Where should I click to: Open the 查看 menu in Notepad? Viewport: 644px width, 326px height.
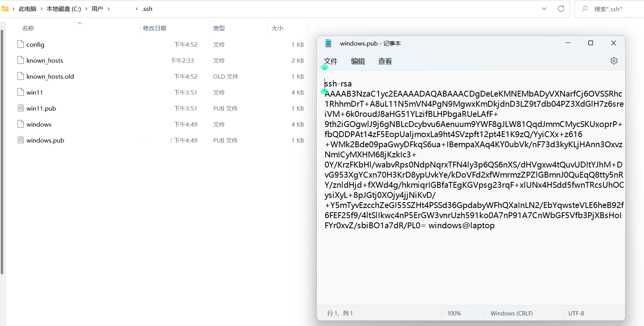385,61
